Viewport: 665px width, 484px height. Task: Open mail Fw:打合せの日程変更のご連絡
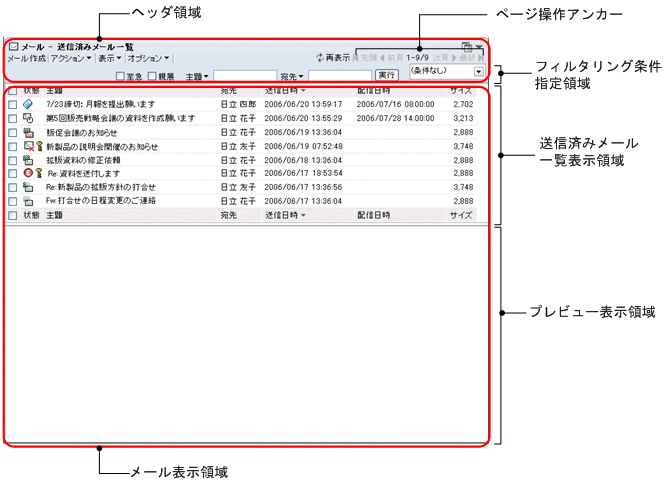click(x=101, y=201)
